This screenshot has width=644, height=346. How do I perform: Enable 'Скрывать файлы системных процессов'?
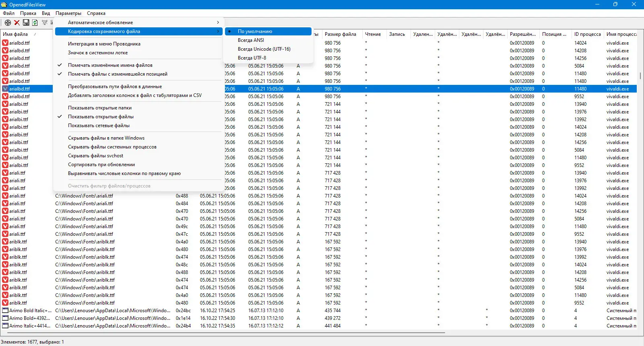pyautogui.click(x=139, y=147)
